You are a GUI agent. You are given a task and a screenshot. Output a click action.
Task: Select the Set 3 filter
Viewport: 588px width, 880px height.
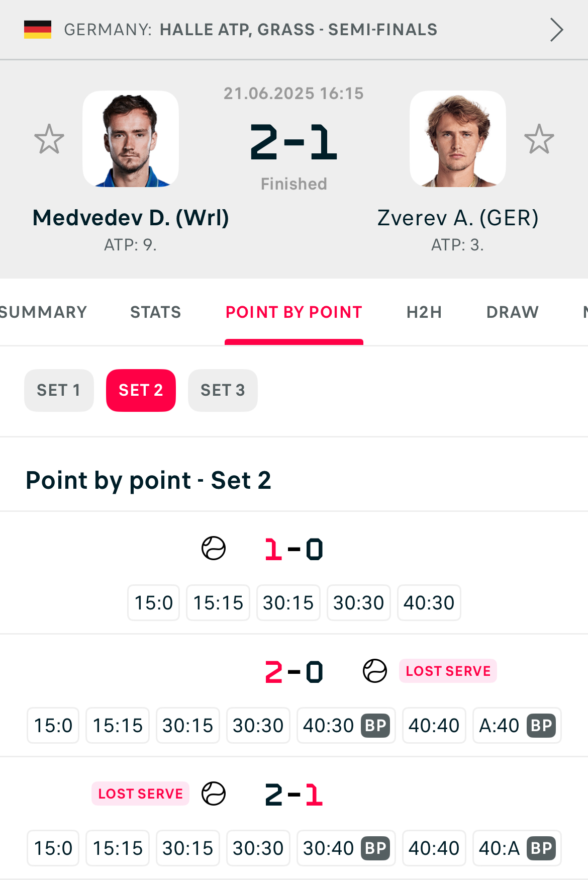click(x=223, y=390)
